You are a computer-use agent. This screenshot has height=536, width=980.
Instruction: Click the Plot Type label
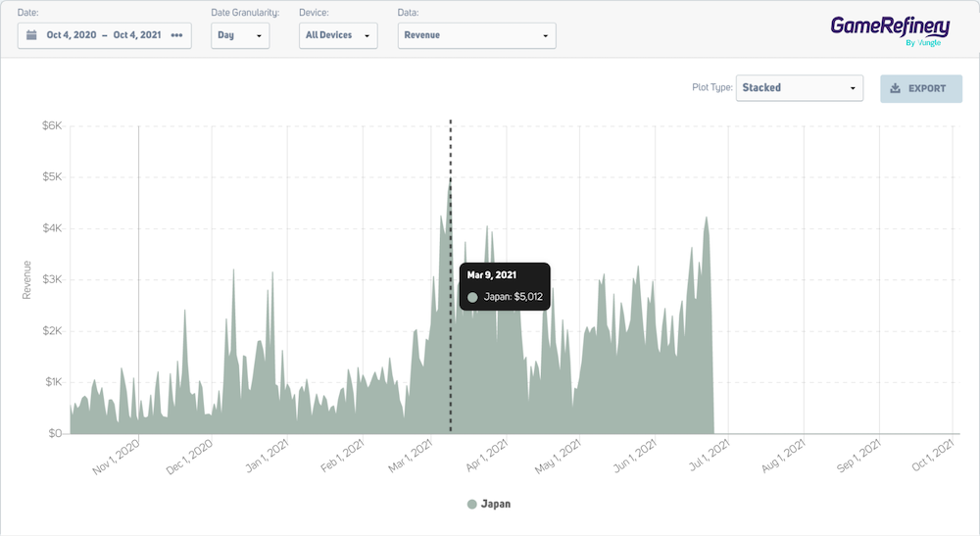[711, 87]
